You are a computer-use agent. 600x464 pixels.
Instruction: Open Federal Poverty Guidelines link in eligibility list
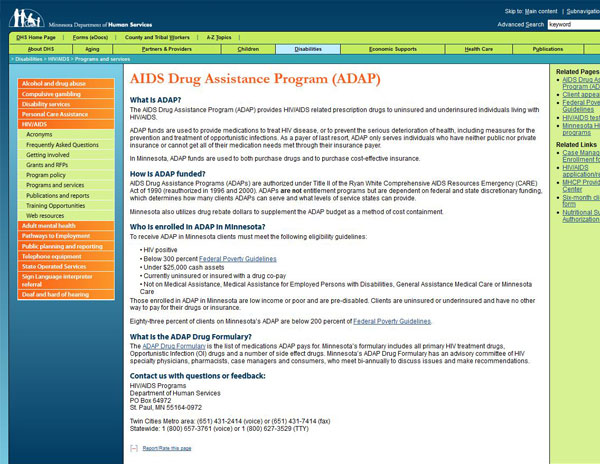[238, 259]
